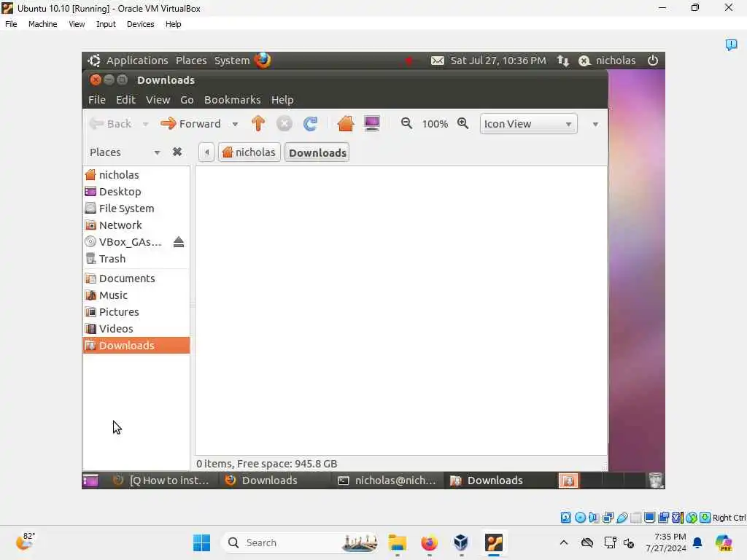
Task: Go to the Home folder icon
Action: pyautogui.click(x=345, y=124)
